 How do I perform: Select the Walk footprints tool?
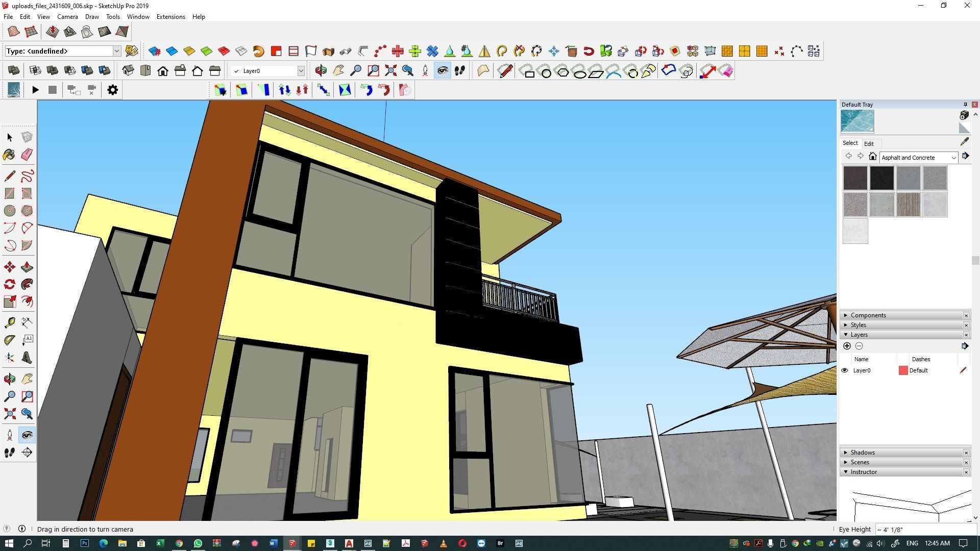9,453
